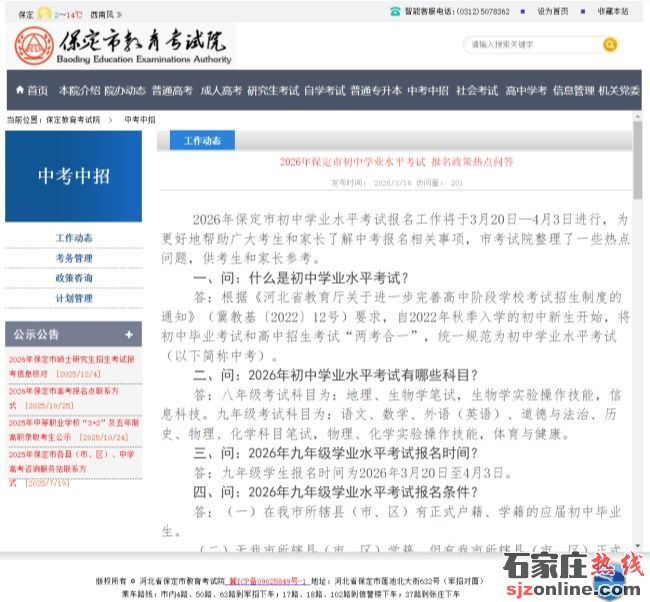The image size is (650, 602).
Task: Click the search keyword input field
Action: point(532,45)
